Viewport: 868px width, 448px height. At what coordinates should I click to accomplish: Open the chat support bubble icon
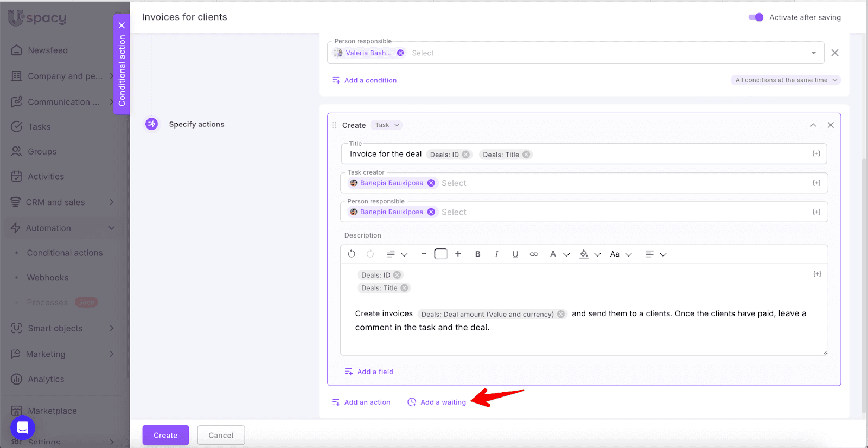click(x=23, y=428)
